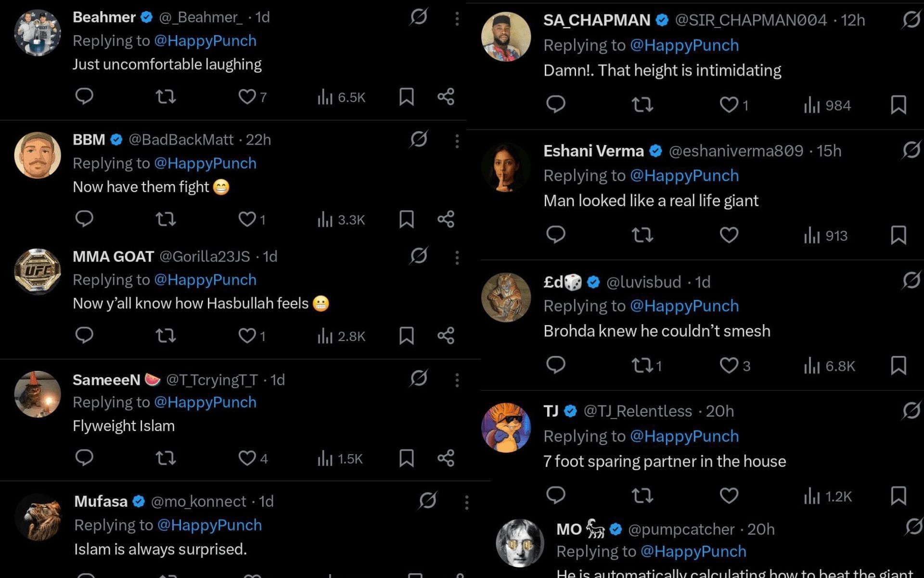Open Eshani Verma's profile name

(593, 151)
